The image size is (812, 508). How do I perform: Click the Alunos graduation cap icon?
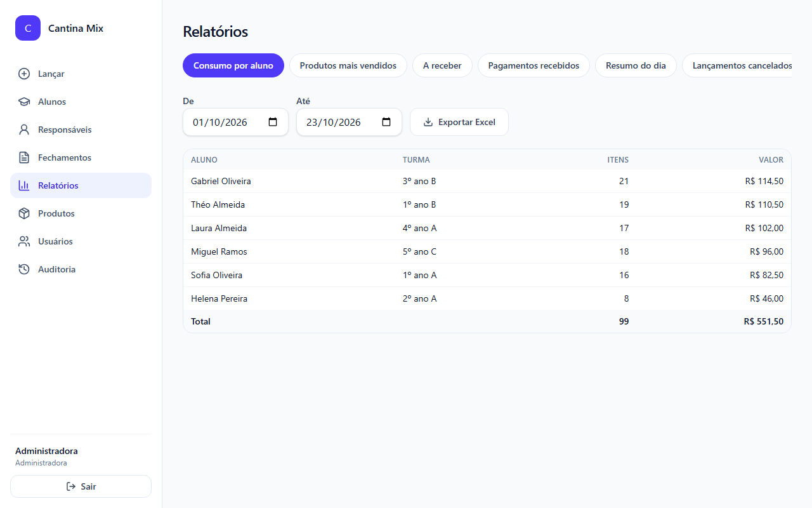tap(24, 102)
